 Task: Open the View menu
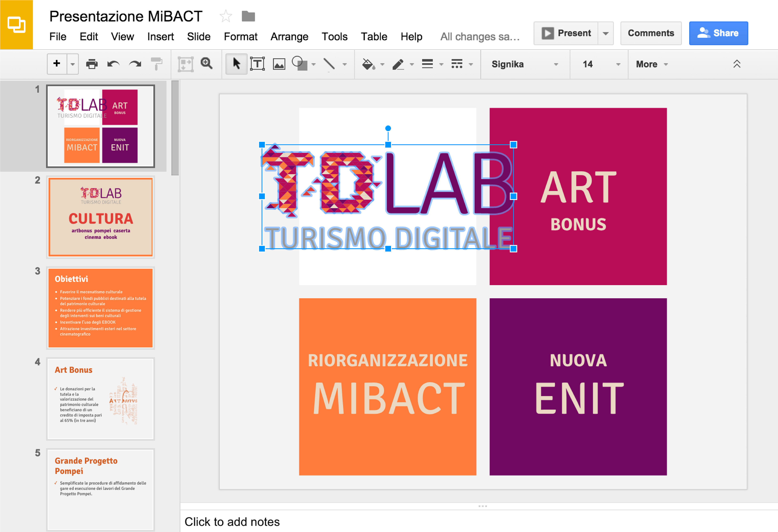[123, 36]
